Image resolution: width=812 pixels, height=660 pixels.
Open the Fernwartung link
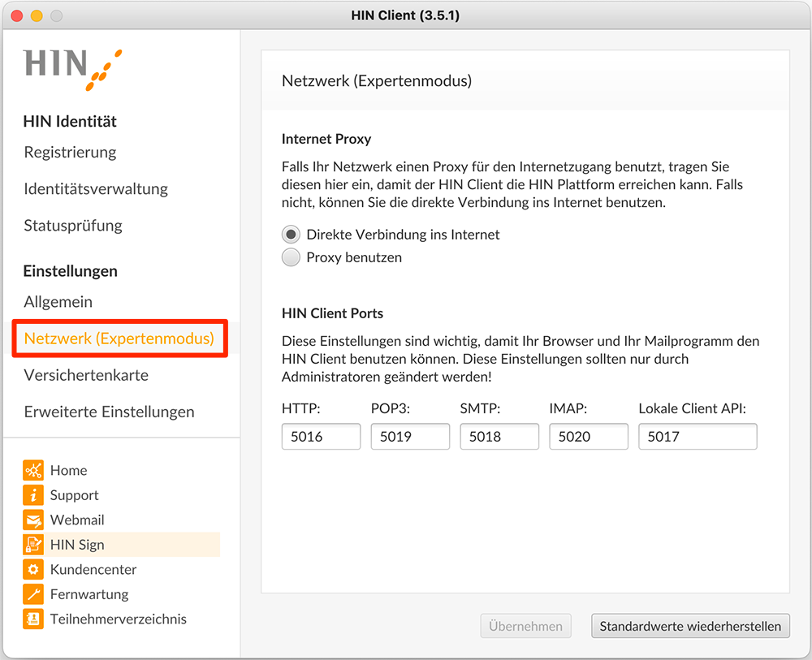pyautogui.click(x=89, y=594)
